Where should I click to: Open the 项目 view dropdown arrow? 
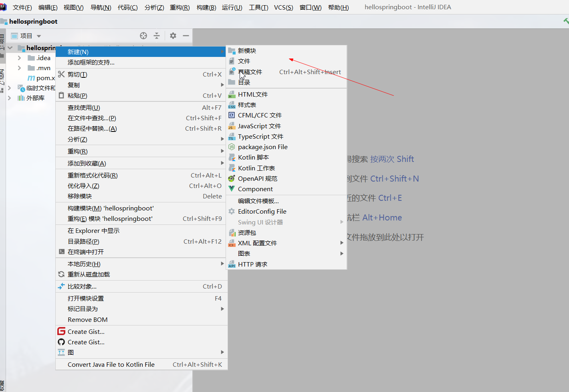pos(39,36)
